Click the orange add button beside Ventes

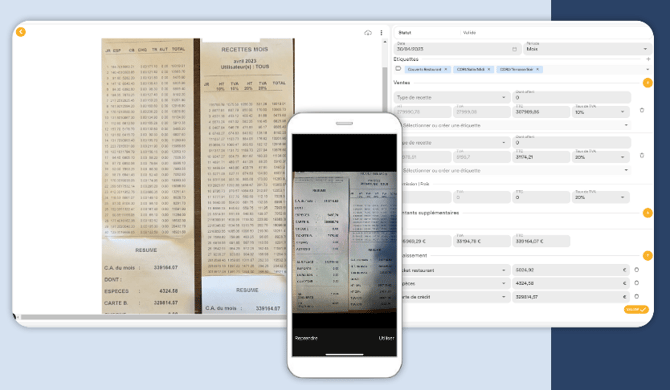click(x=647, y=83)
